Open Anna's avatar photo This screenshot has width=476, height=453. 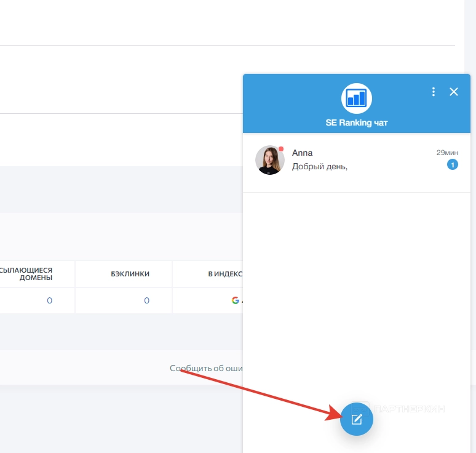pos(270,160)
